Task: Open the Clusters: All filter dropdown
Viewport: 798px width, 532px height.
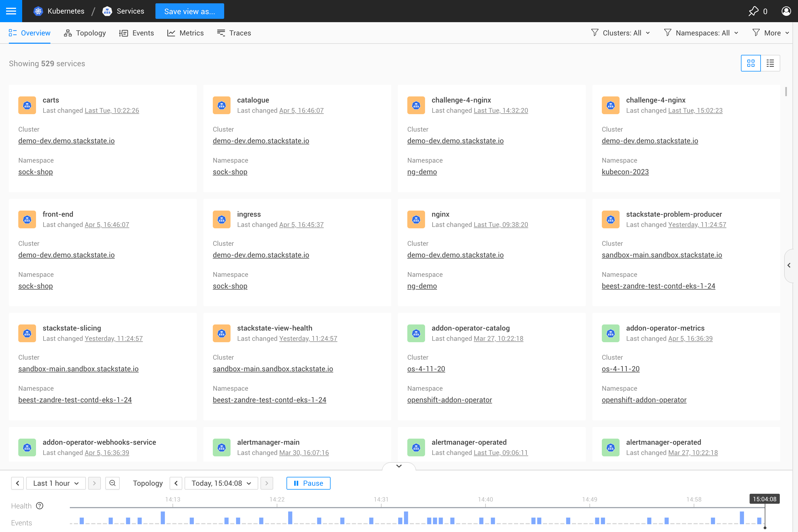Action: pos(621,33)
